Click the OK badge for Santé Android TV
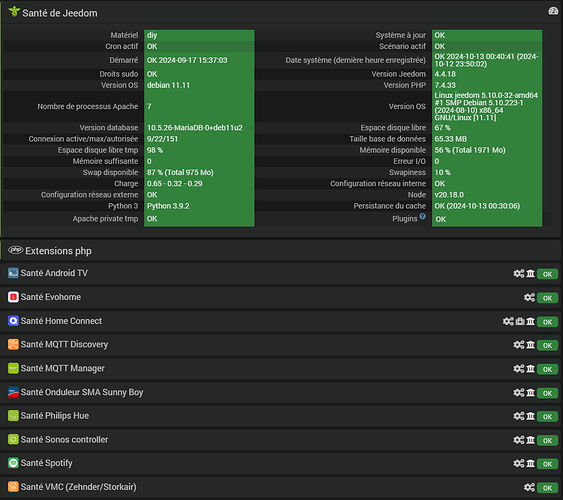 click(547, 274)
